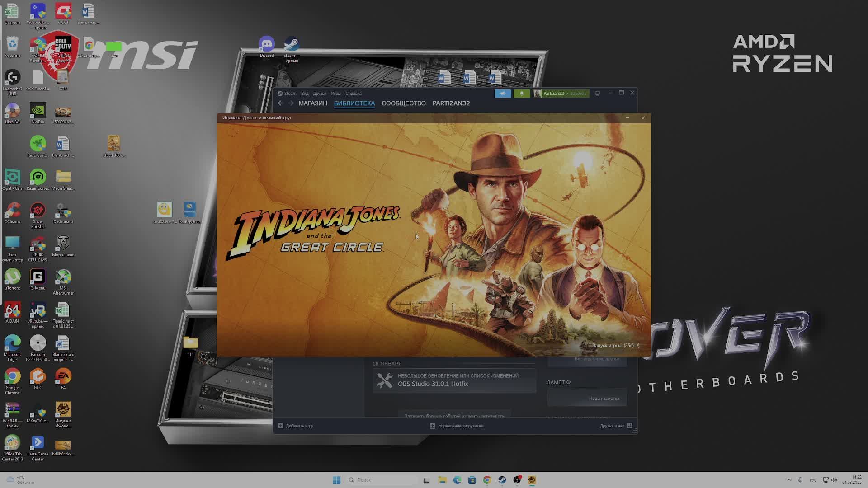868x488 pixels.
Task: Click the Big Picture mode monitor icon
Action: 597,94
